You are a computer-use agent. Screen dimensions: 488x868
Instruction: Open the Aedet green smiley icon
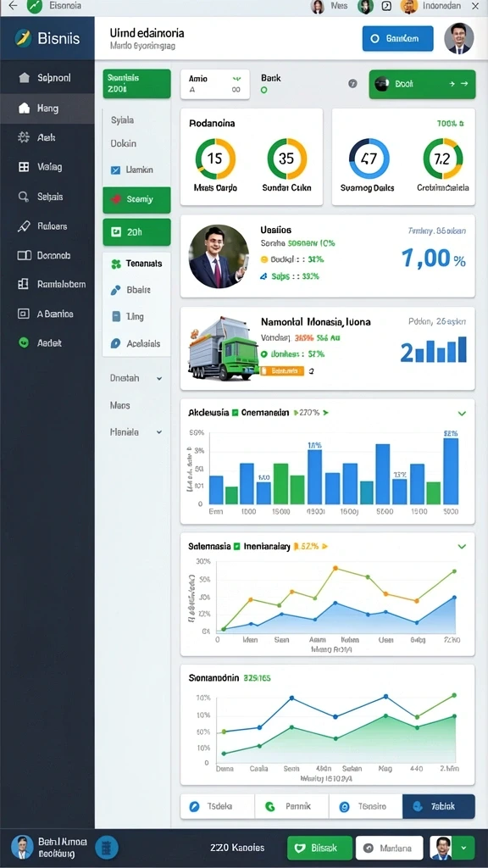pos(23,342)
